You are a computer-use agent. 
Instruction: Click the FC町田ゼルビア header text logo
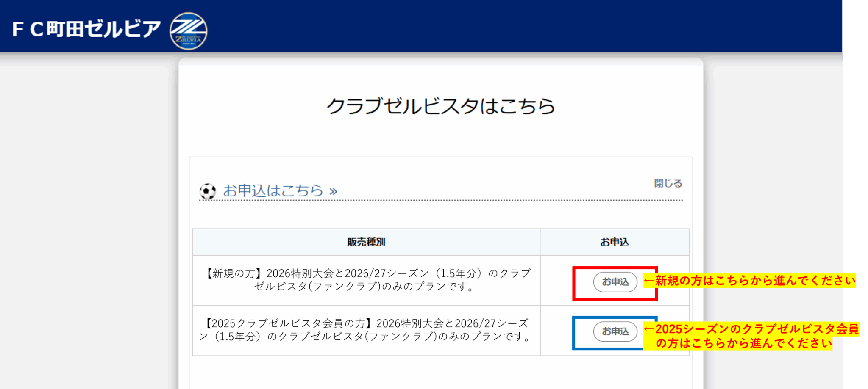coord(86,30)
